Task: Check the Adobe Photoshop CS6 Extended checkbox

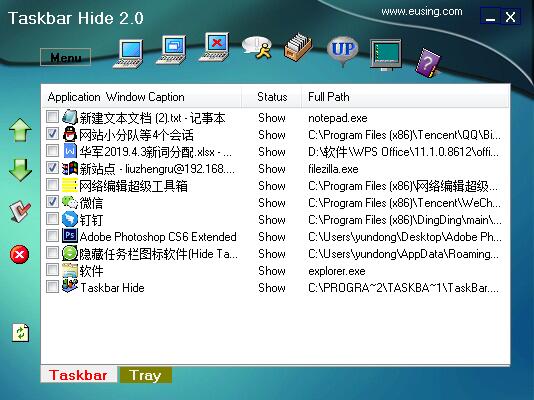Action: tap(52, 236)
